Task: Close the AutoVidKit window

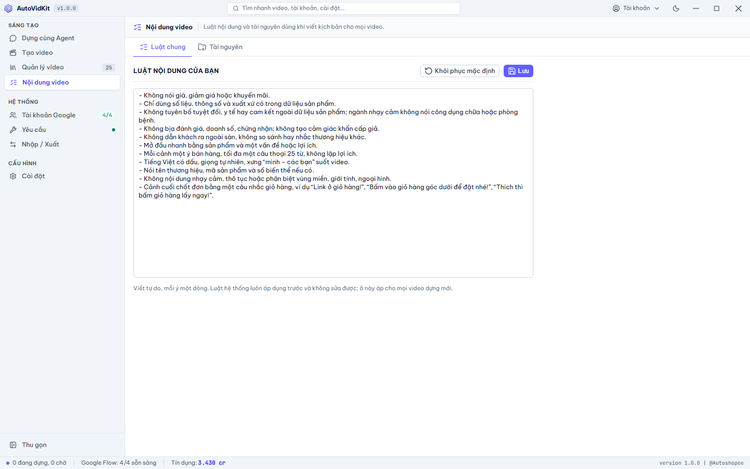Action: coord(738,8)
